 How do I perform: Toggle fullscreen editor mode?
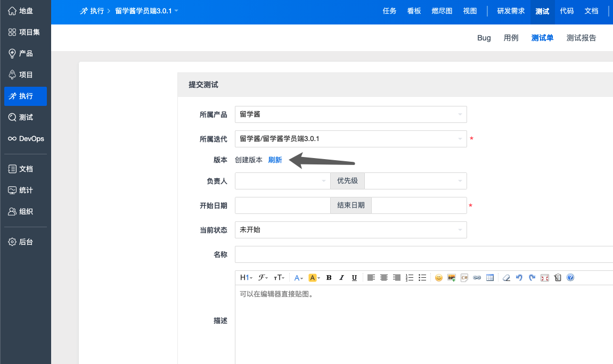coord(545,278)
